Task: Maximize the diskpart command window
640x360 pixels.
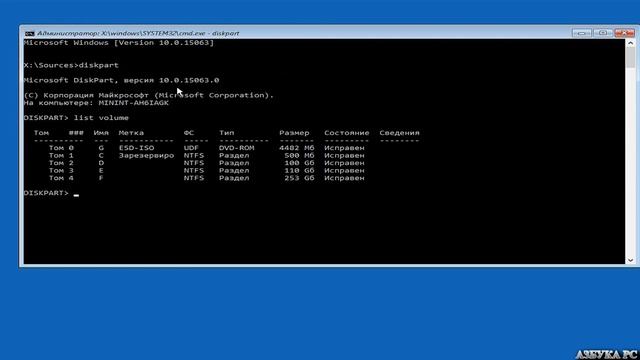Action: tap(603, 33)
